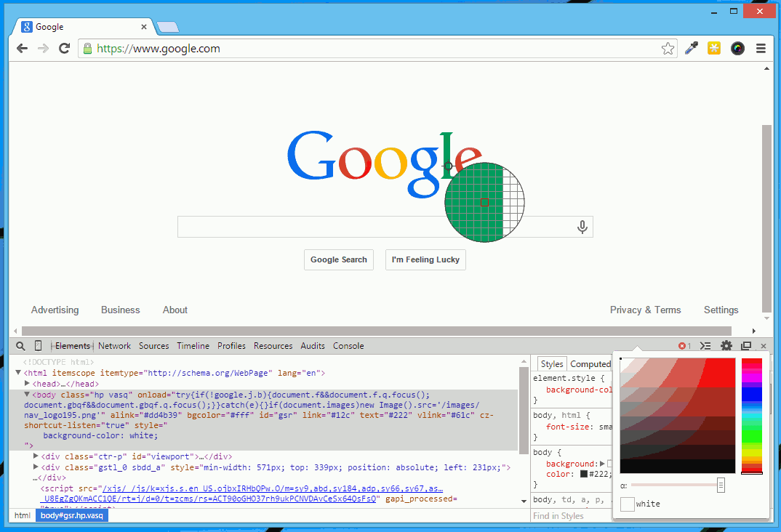Expand the div with id viewport
The height and width of the screenshot is (532, 781).
click(35, 456)
